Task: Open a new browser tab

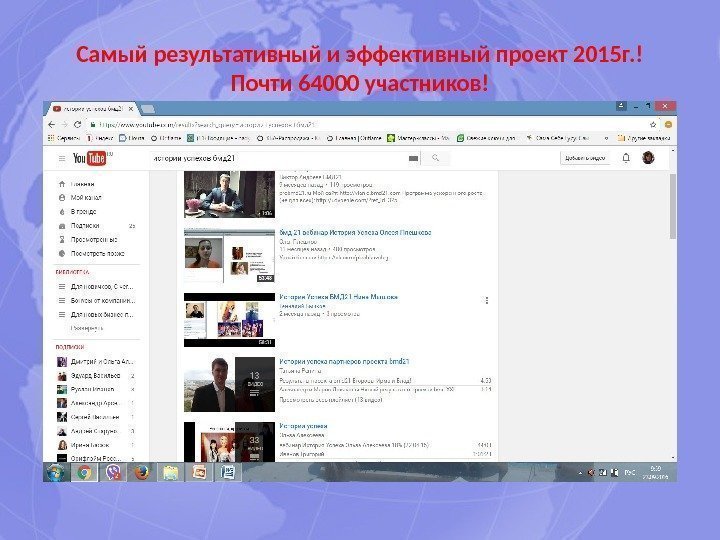Action: (147, 109)
